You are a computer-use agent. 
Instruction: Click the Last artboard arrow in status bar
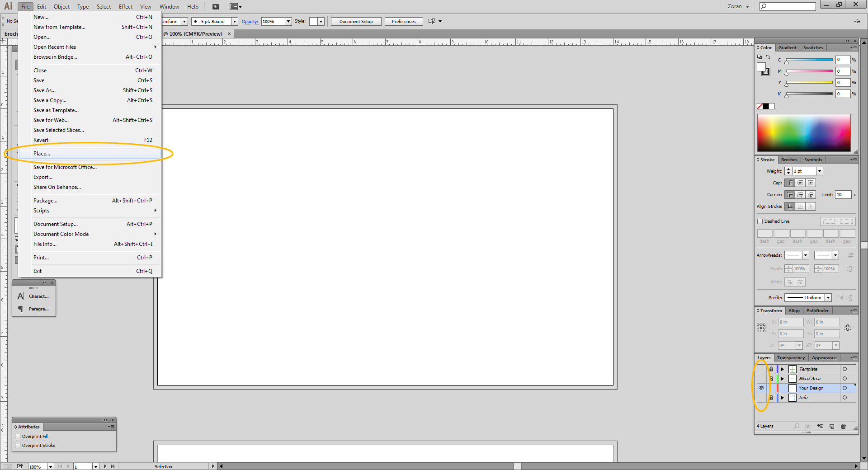113,466
